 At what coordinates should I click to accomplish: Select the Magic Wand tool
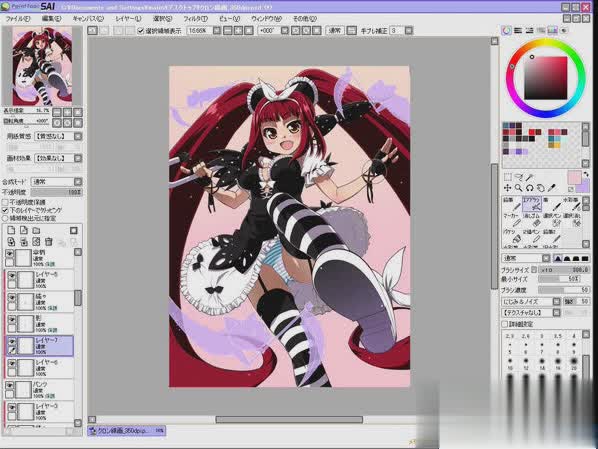coord(530,177)
